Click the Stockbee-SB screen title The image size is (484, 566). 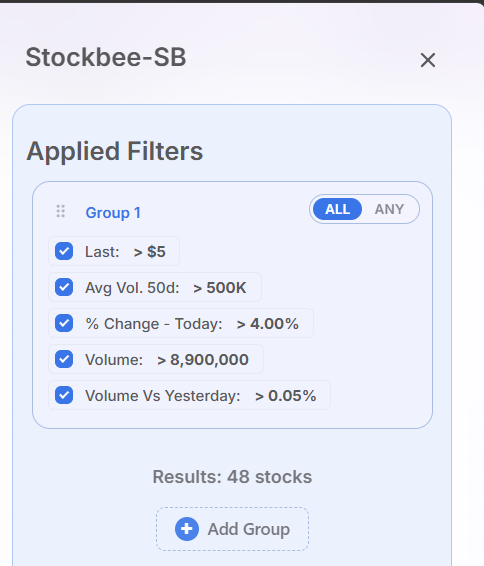[106, 57]
